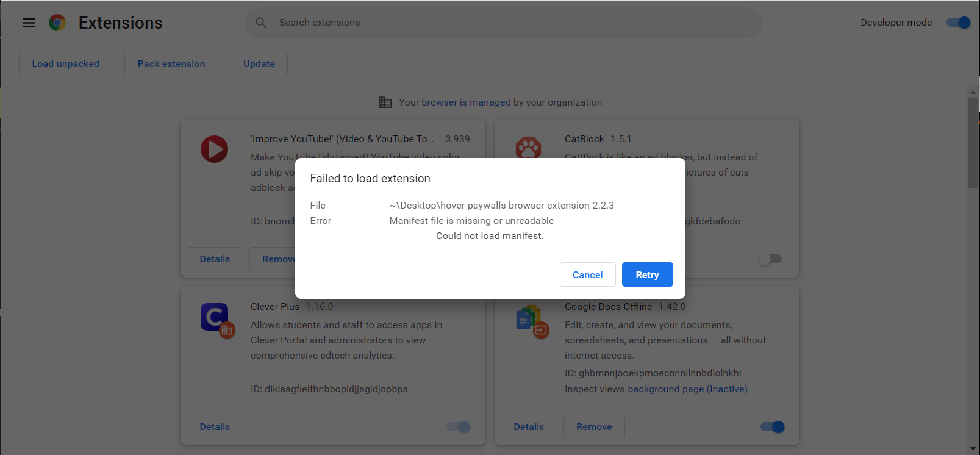Click the Pack extension button
This screenshot has width=980, height=455.
171,64
